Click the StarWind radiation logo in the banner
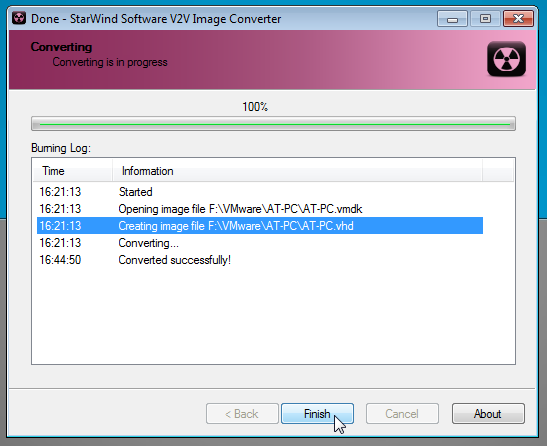 (507, 59)
